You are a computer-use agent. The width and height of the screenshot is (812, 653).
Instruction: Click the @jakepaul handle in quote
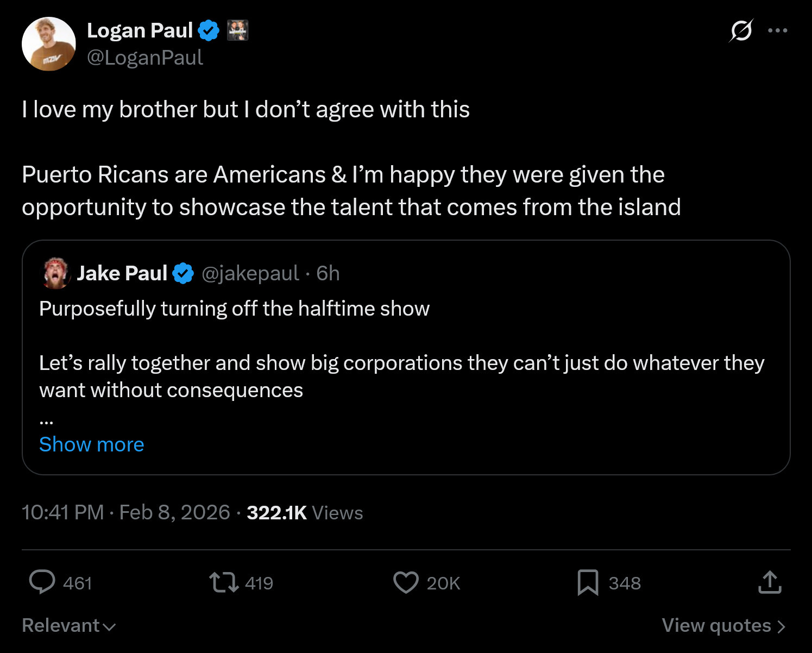[x=250, y=273]
